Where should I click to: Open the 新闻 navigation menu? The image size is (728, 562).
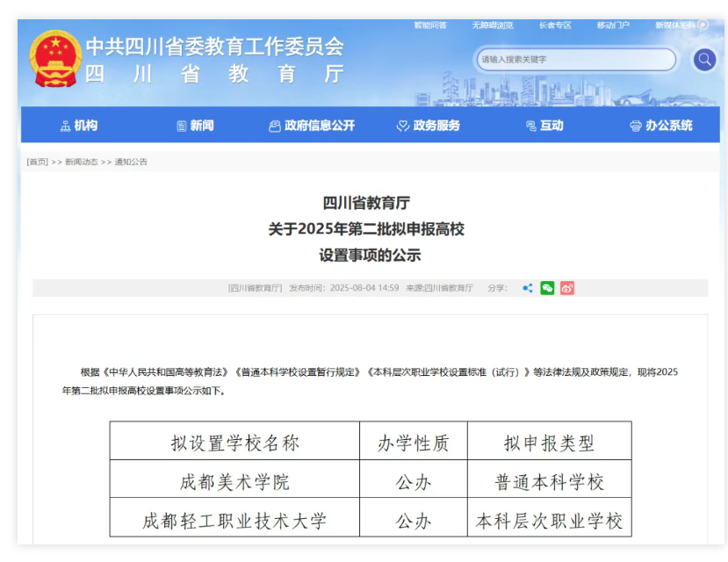coord(195,126)
